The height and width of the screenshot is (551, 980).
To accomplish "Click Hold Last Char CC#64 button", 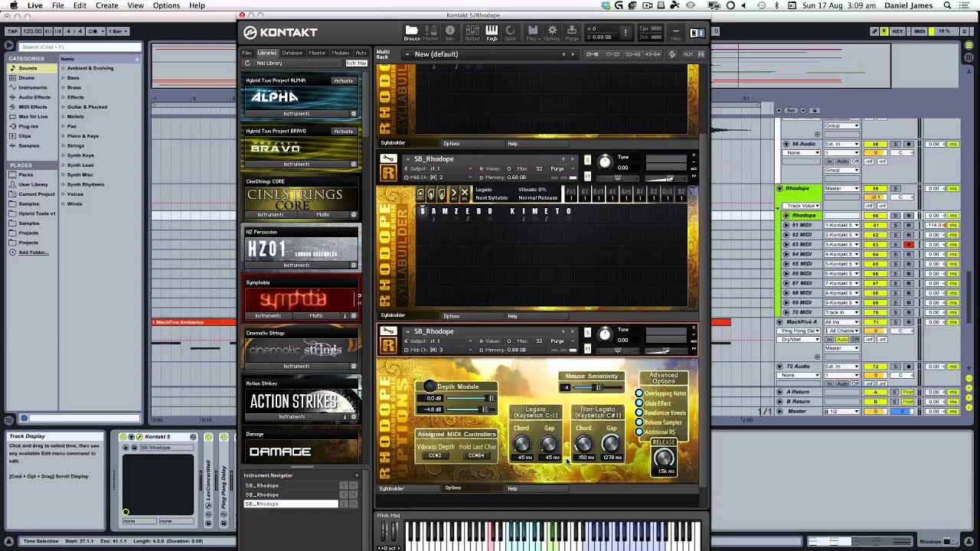I will pyautogui.click(x=476, y=456).
